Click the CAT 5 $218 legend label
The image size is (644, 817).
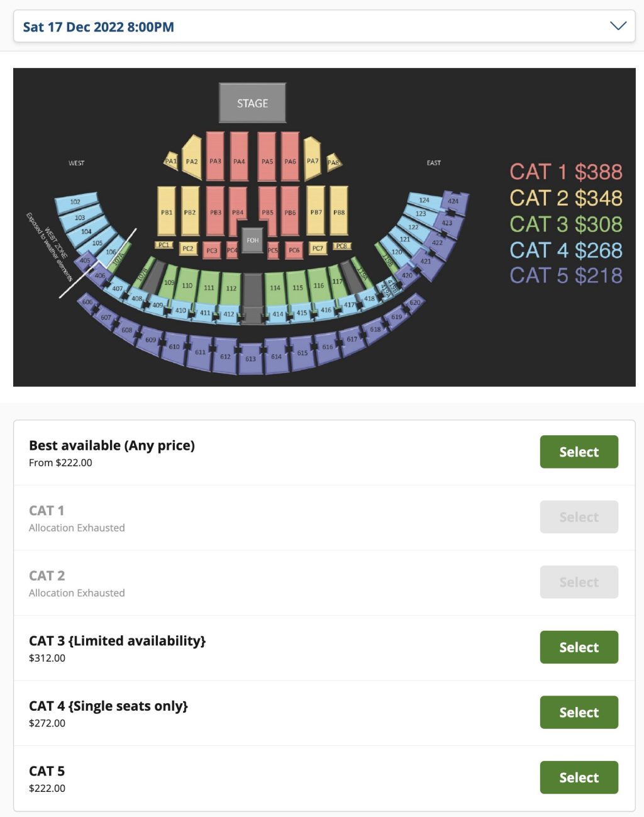(x=565, y=275)
